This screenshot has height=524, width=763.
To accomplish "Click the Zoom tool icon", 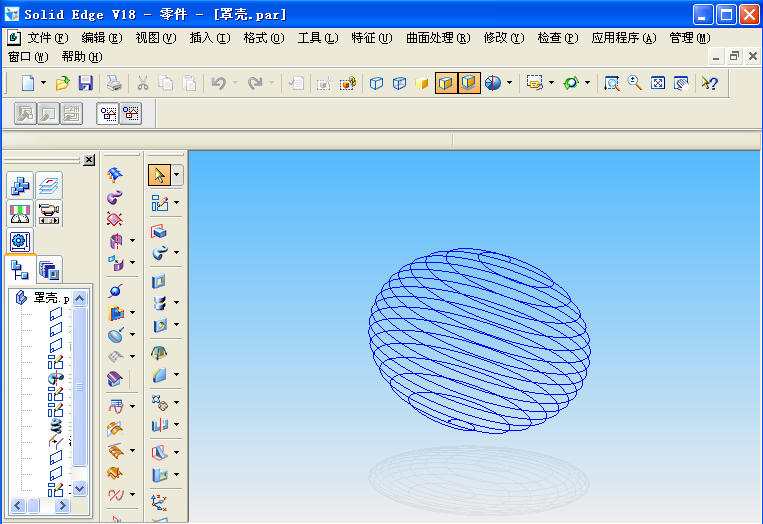I will (x=635, y=83).
